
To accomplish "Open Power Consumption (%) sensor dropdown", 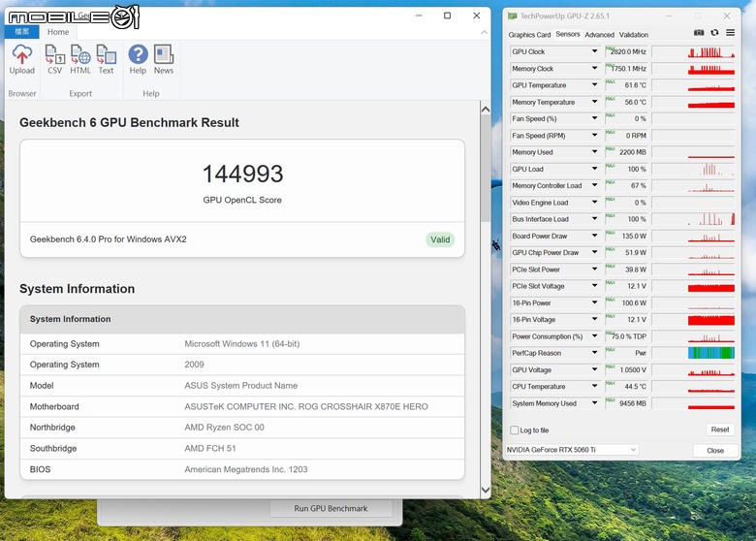I will 594,336.
